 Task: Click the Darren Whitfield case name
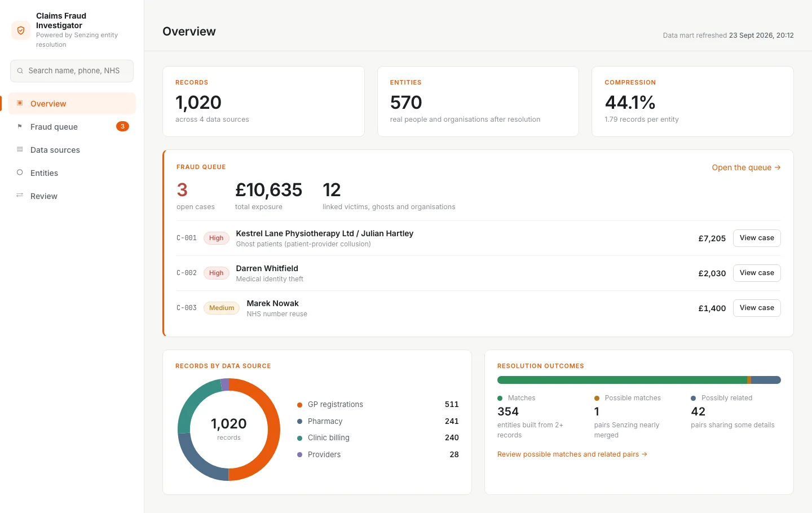click(x=267, y=268)
